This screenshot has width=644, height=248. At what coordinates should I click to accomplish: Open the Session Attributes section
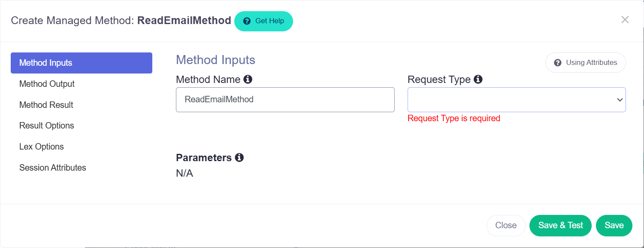tap(53, 168)
